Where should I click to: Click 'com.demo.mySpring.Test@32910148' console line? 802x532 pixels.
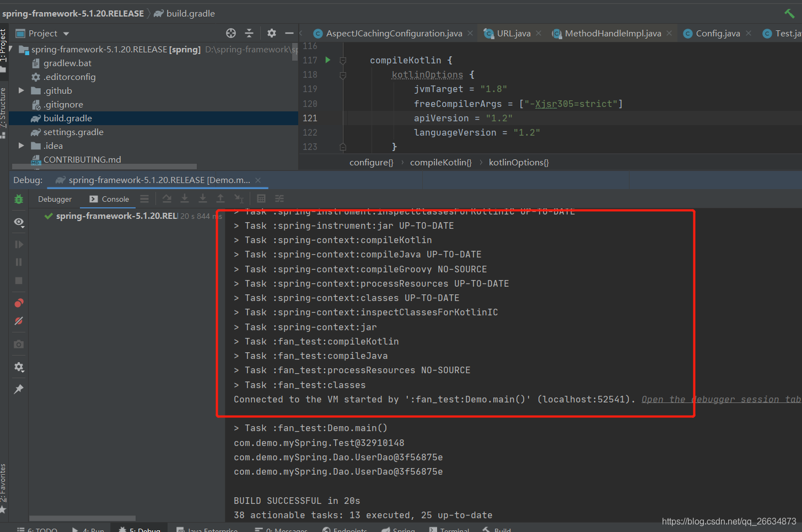pos(319,443)
